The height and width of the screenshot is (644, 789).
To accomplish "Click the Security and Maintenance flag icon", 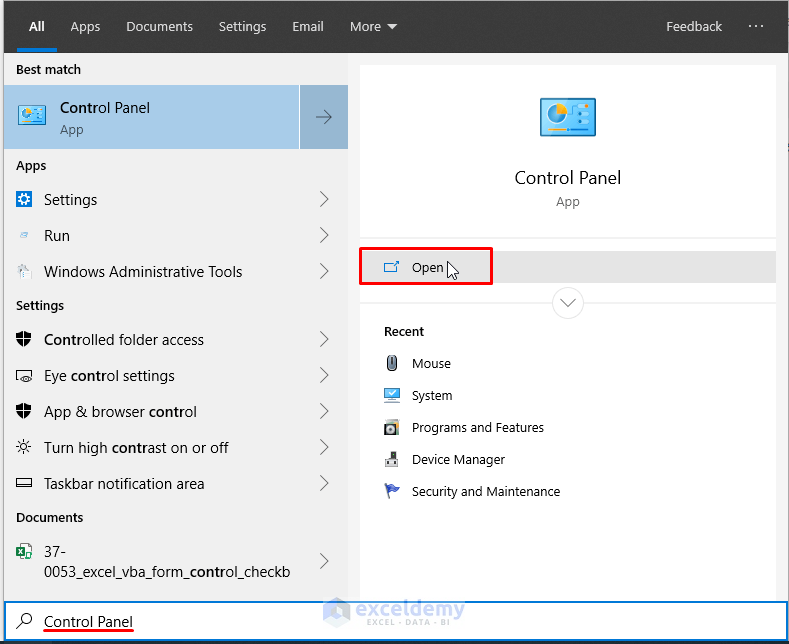I will pos(391,491).
